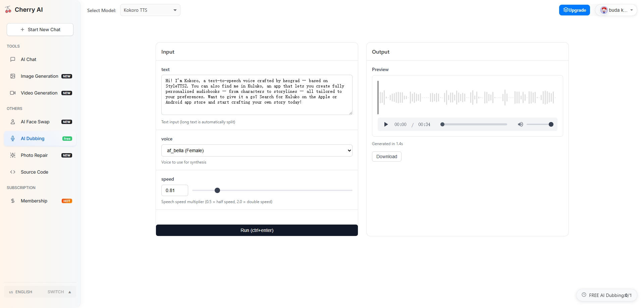Click the Photo Repair sparkle icon

(13, 155)
